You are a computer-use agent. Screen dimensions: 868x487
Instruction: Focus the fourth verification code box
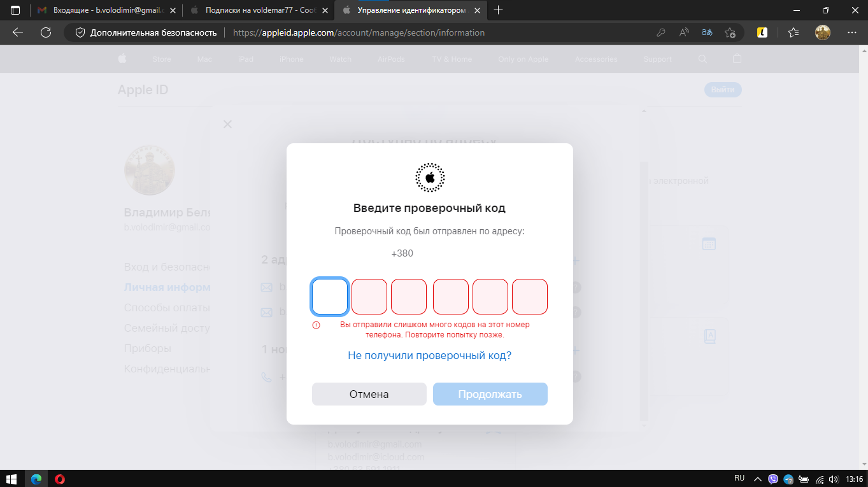click(451, 297)
